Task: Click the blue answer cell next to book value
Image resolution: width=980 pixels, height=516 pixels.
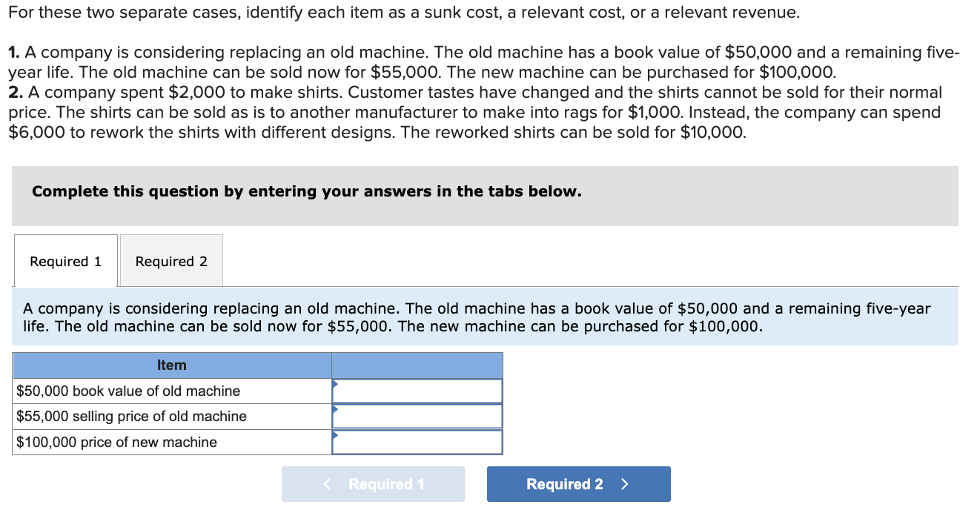Action: (x=417, y=391)
